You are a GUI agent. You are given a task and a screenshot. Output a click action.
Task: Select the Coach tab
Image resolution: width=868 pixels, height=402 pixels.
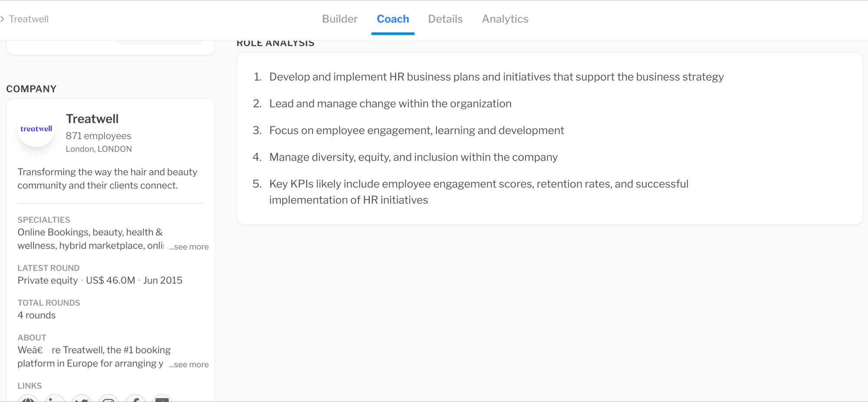pyautogui.click(x=393, y=19)
